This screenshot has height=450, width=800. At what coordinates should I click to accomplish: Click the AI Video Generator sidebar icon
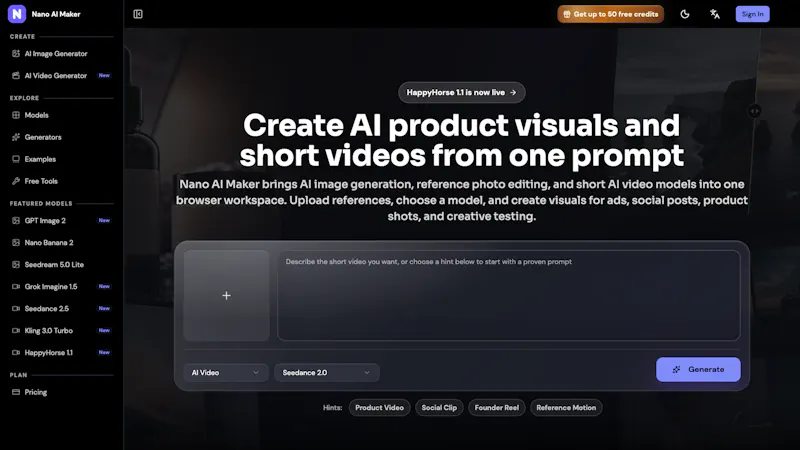point(16,76)
